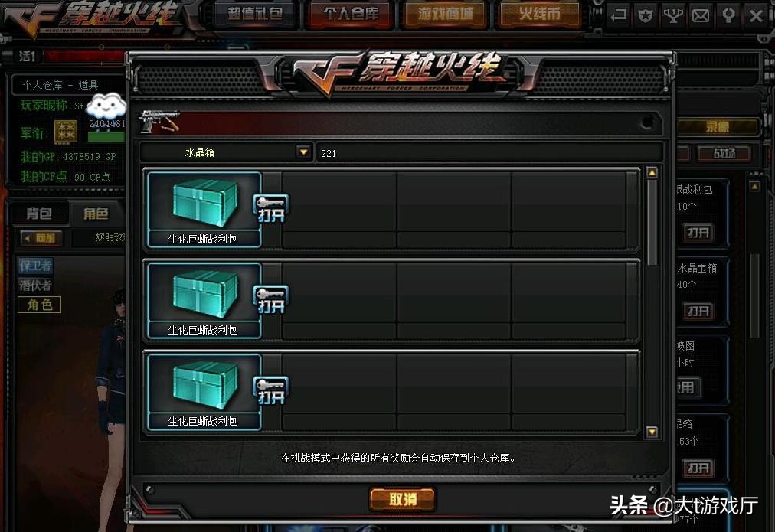Click the trophy icon in top bar
775x532 pixels.
coord(672,16)
